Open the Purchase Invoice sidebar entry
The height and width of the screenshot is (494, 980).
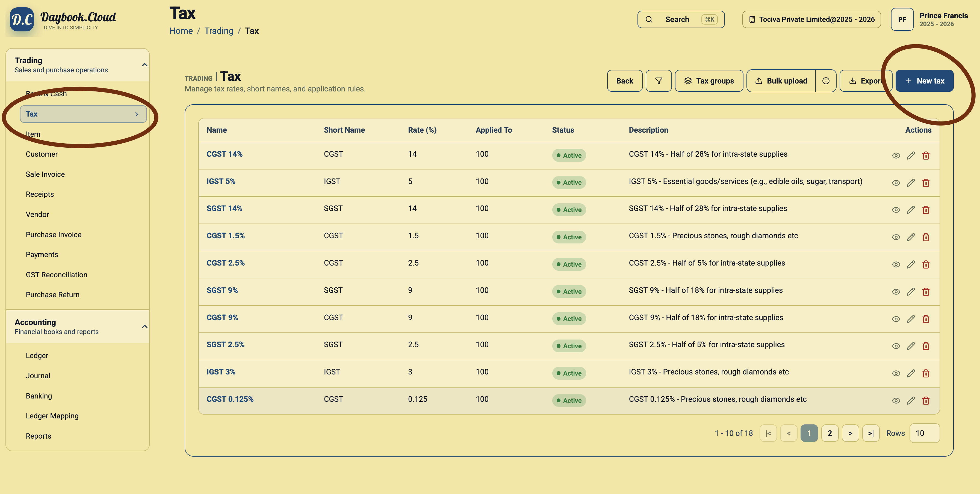tap(54, 235)
